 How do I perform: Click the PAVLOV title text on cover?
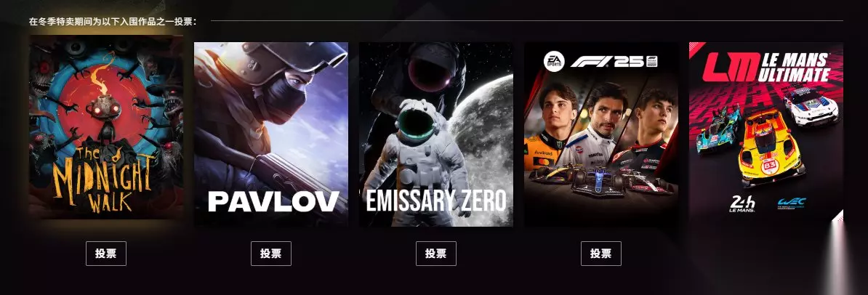click(x=273, y=201)
